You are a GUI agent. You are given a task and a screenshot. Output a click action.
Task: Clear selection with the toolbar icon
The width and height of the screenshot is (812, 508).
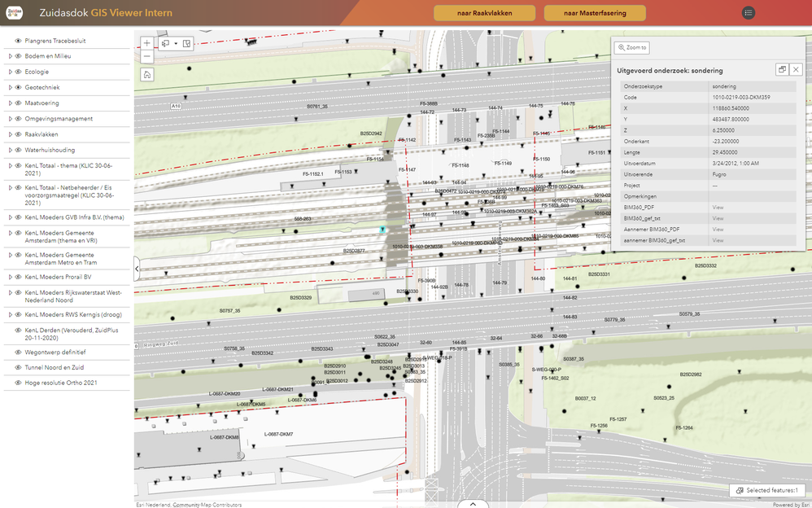[x=187, y=43]
